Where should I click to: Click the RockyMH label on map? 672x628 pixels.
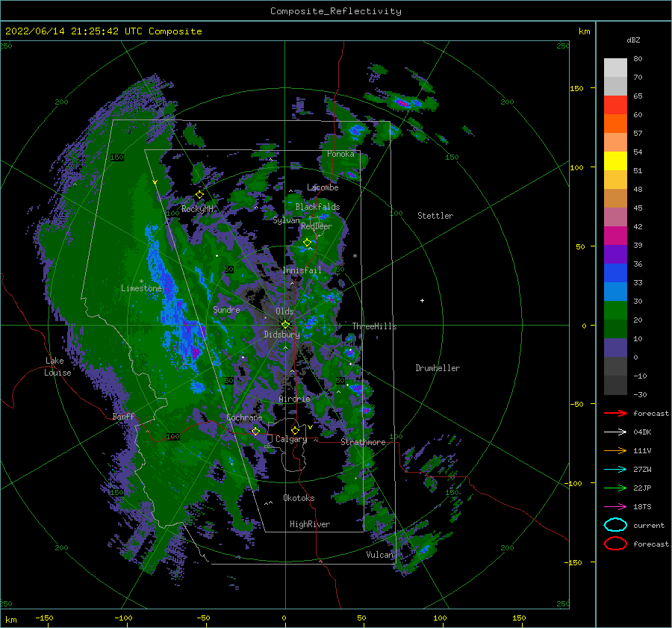pos(198,209)
